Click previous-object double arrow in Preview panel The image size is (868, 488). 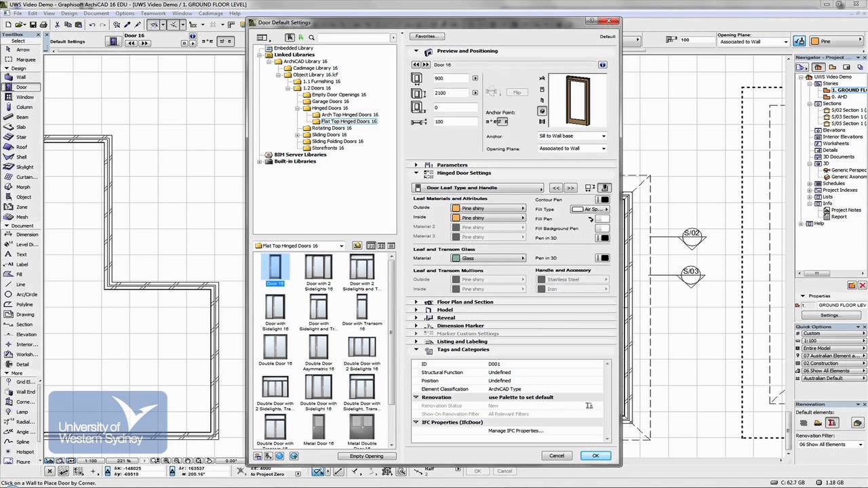coord(416,64)
